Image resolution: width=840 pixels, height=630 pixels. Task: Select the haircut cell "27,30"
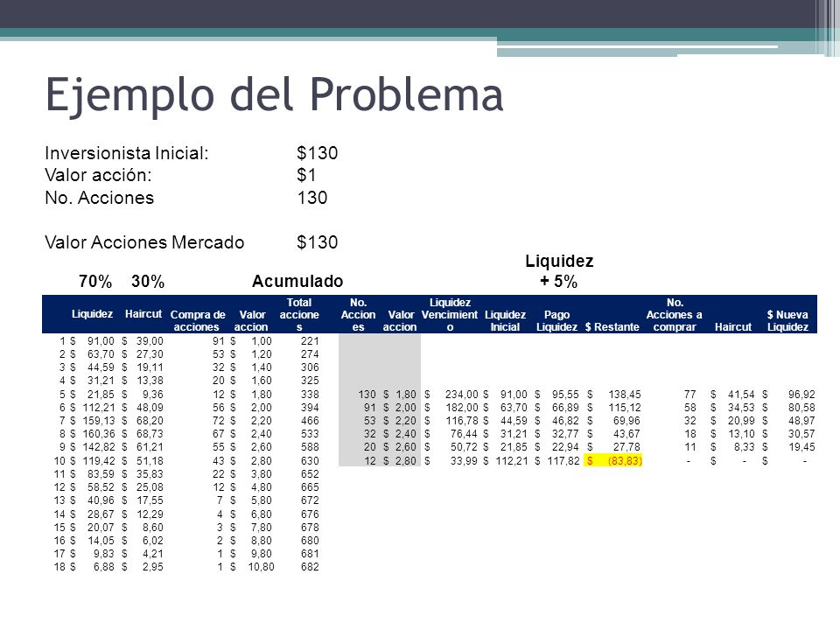tap(150, 354)
